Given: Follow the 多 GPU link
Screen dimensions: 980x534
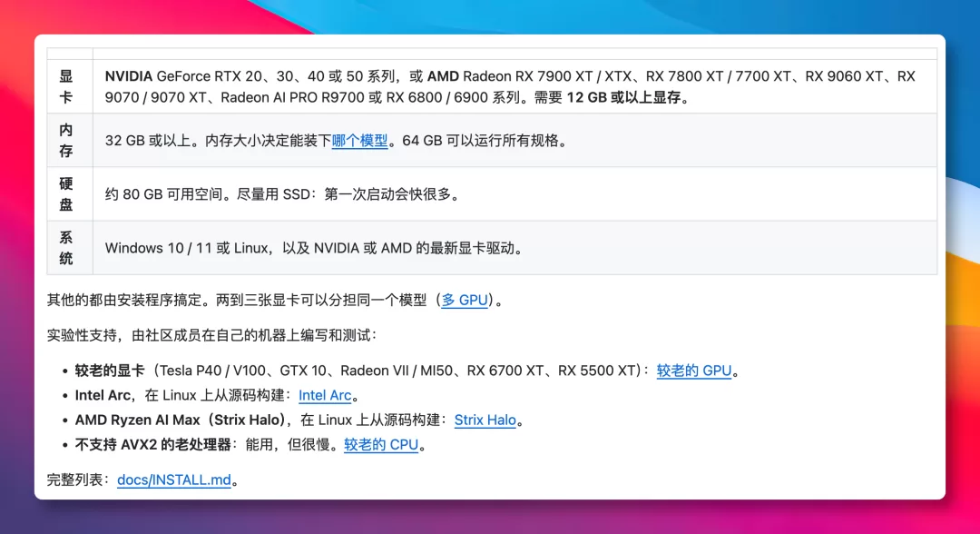Looking at the screenshot, I should 465,300.
